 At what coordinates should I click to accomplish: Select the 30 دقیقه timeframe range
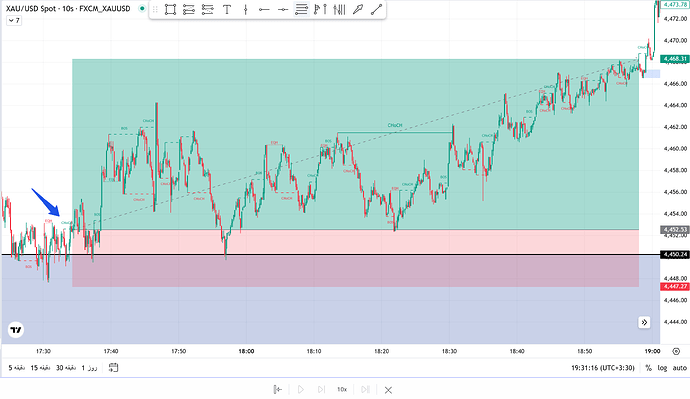(x=66, y=368)
